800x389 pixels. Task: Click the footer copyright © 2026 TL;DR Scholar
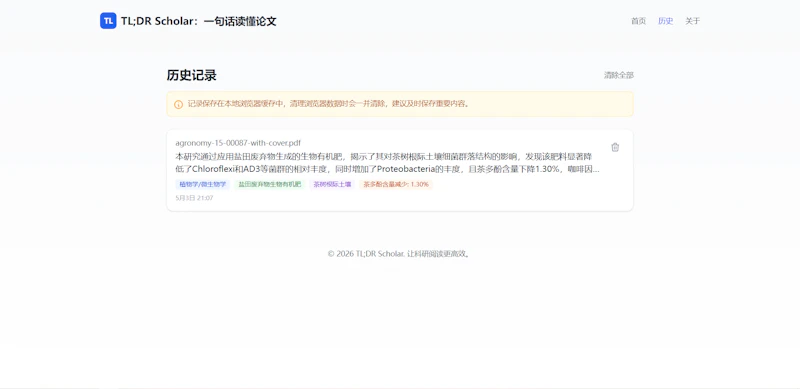[x=399, y=254]
